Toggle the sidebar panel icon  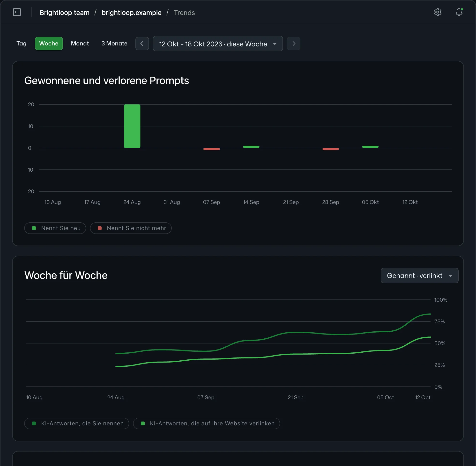point(17,12)
